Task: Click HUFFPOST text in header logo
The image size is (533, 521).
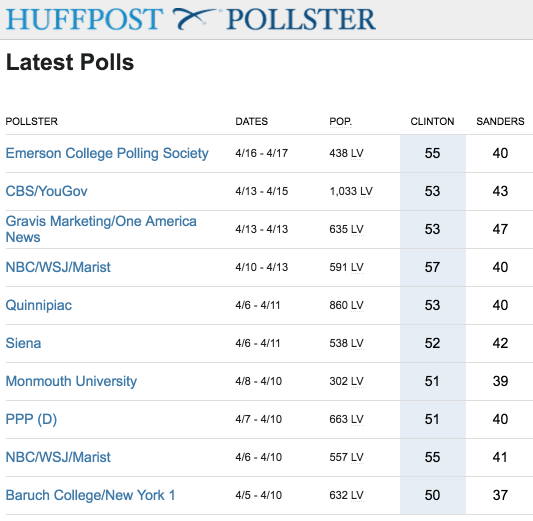Action: [85, 19]
